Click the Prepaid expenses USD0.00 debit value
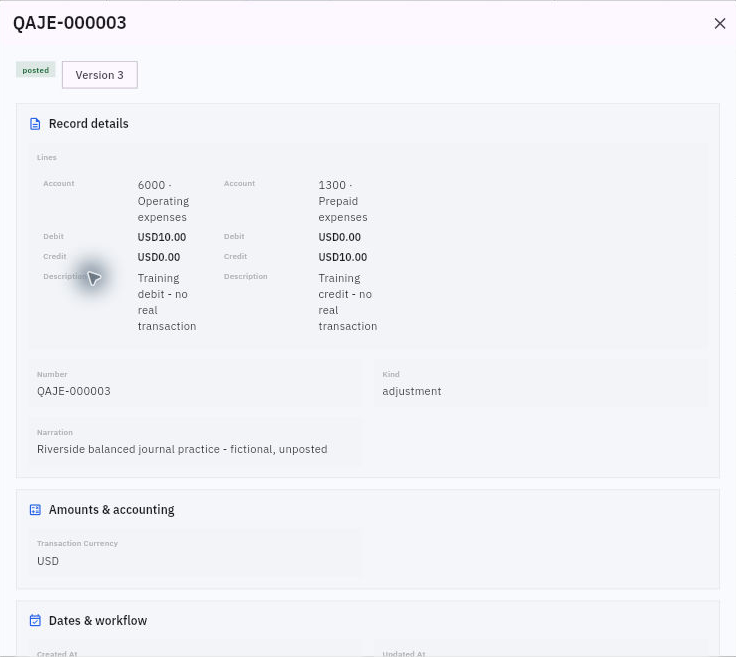Image resolution: width=736 pixels, height=657 pixels. tap(339, 237)
